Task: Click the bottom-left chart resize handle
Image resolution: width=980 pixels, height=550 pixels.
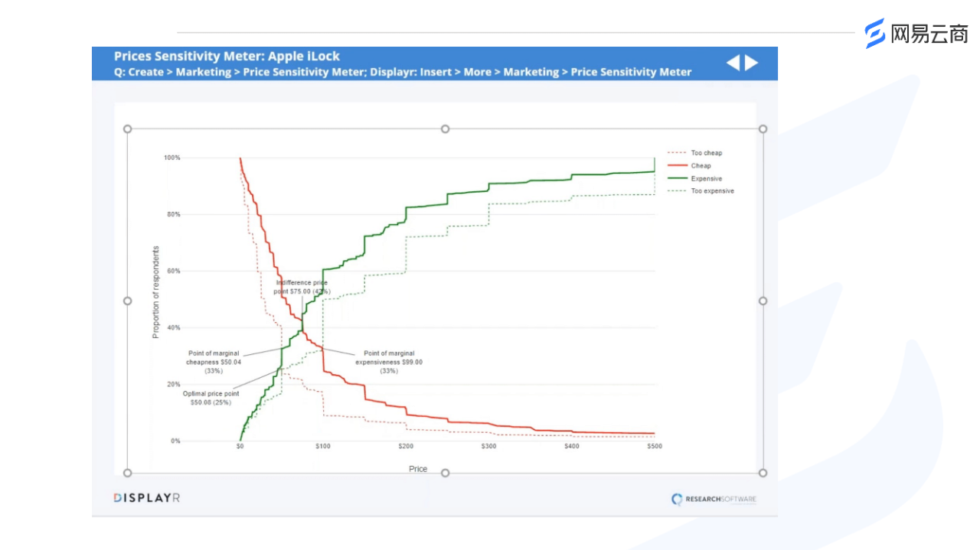Action: point(128,473)
